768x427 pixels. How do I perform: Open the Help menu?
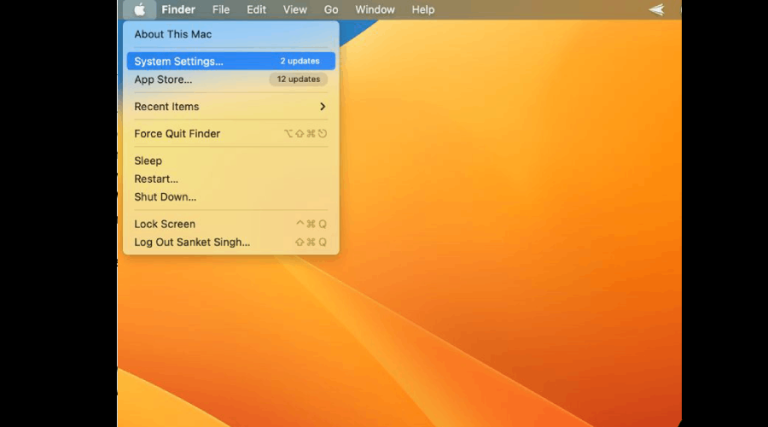click(423, 9)
